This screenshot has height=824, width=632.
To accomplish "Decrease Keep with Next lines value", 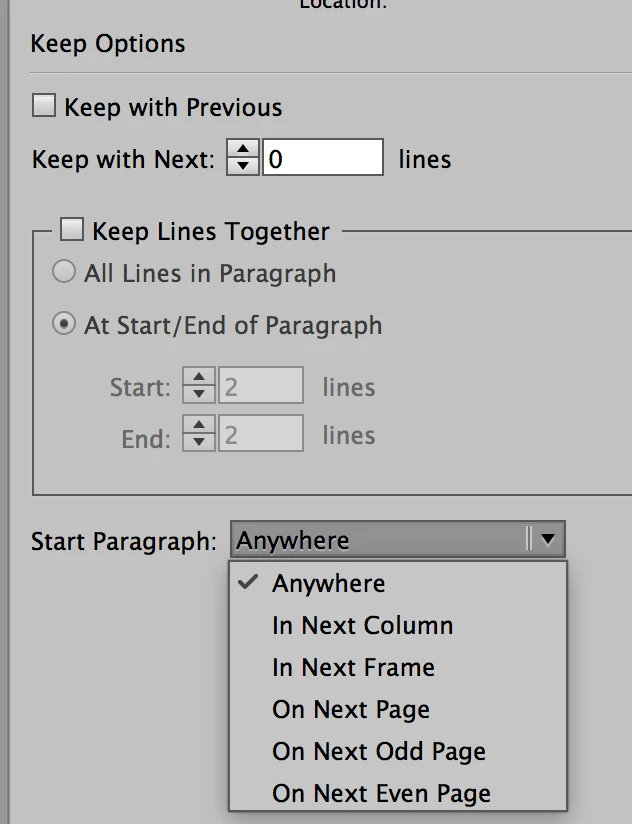I will pos(243,166).
